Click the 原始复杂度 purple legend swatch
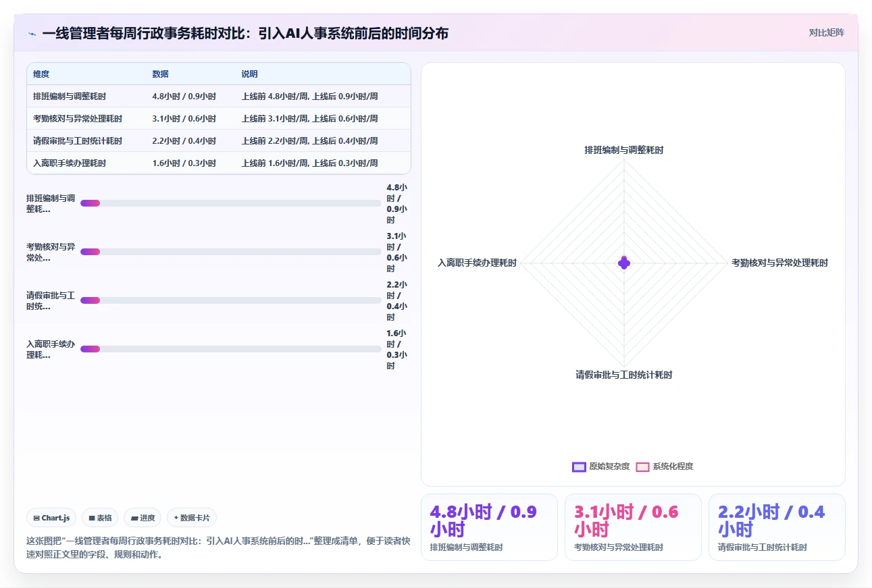Image resolution: width=872 pixels, height=588 pixels. click(579, 466)
